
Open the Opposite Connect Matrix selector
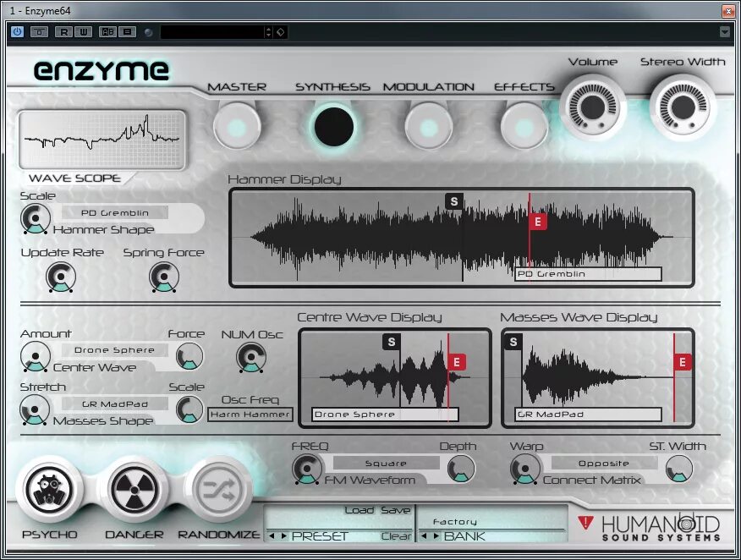604,463
